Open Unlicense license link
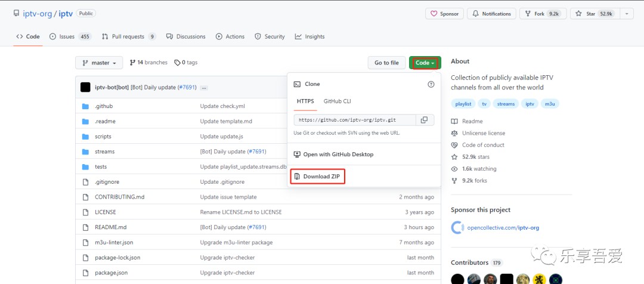This screenshot has height=284, width=644. (x=478, y=133)
